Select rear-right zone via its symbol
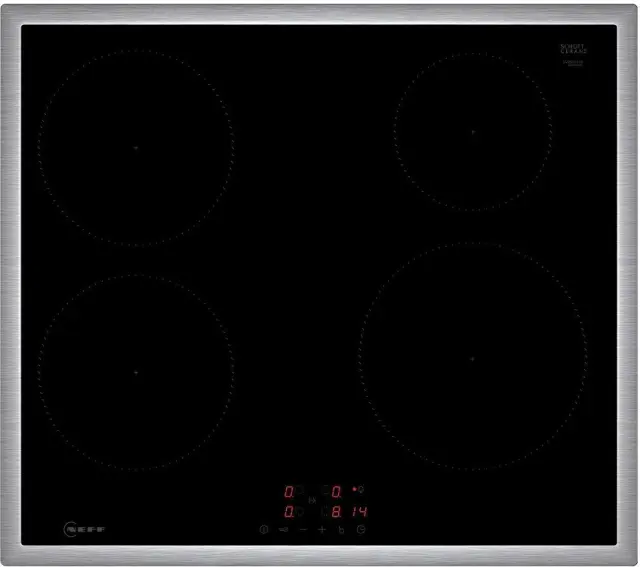640x567 pixels. [324, 490]
